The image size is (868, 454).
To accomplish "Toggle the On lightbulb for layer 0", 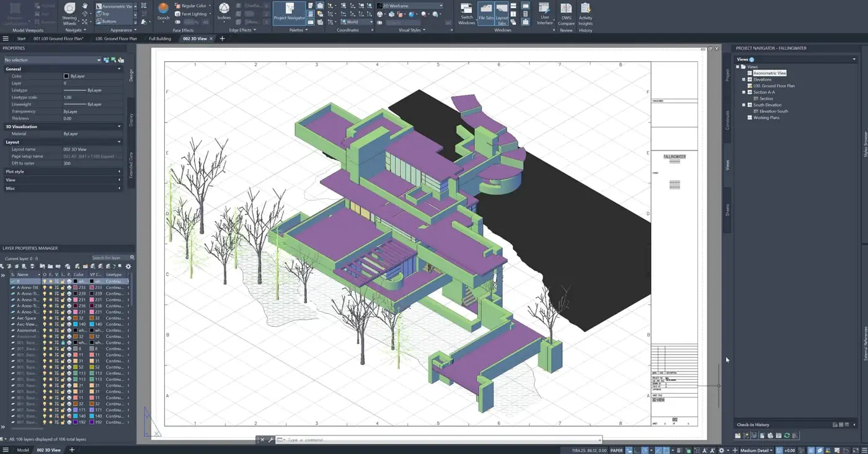I will tap(44, 281).
